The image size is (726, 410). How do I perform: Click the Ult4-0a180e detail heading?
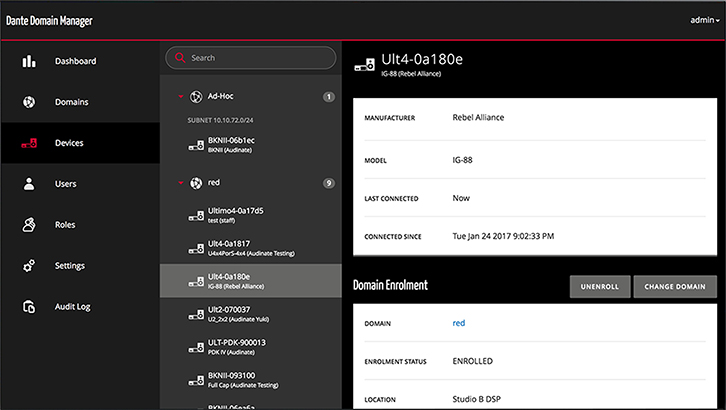pos(422,59)
